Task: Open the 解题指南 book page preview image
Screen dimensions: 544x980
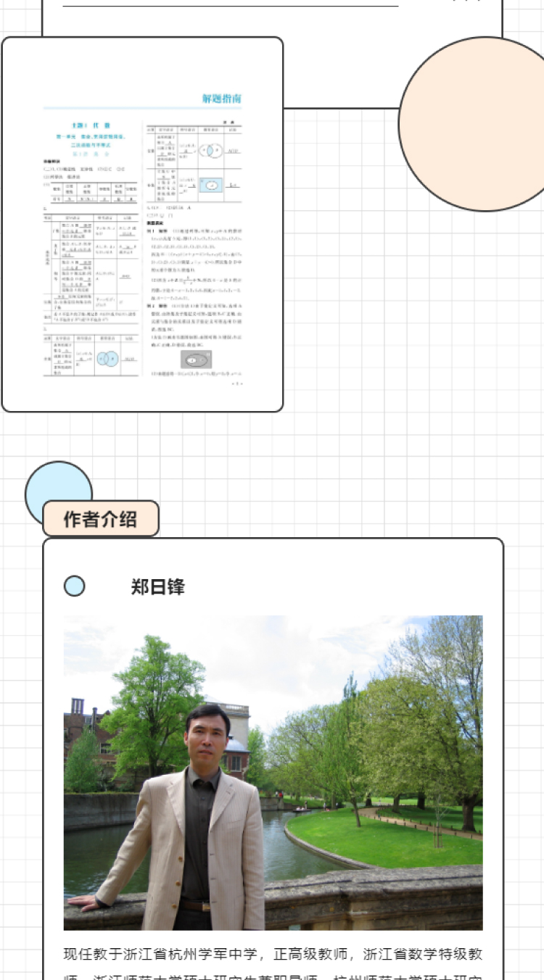Action: tap(142, 225)
